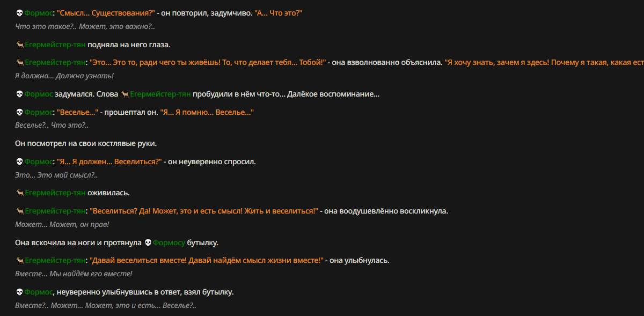Click skull icon on "неуверенно спросил" line

coord(19,161)
